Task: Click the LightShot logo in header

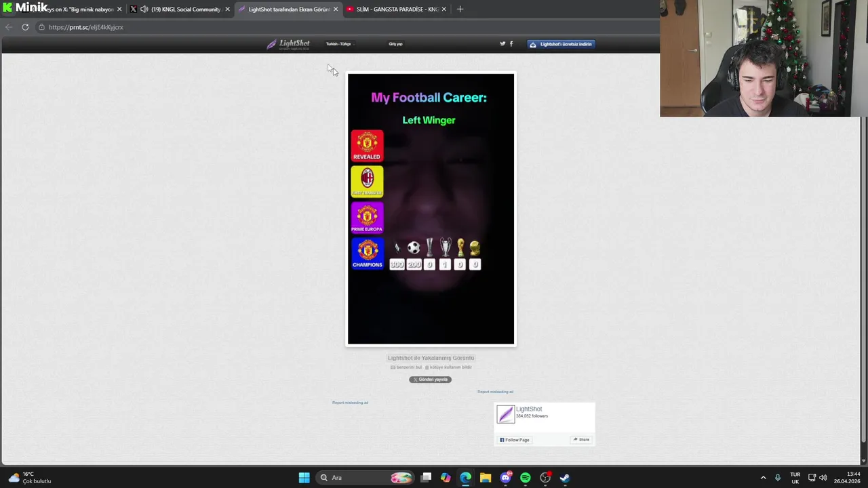Action: pyautogui.click(x=288, y=44)
